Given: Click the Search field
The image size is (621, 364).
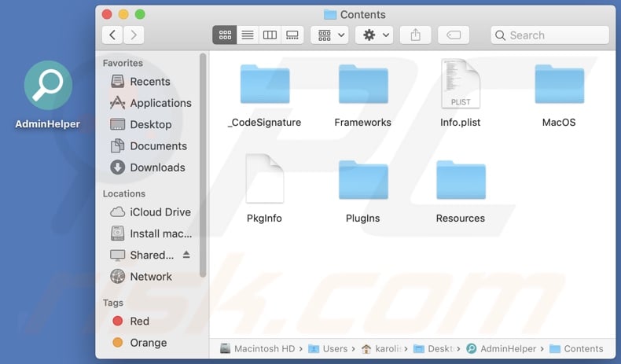Looking at the screenshot, I should click(549, 35).
